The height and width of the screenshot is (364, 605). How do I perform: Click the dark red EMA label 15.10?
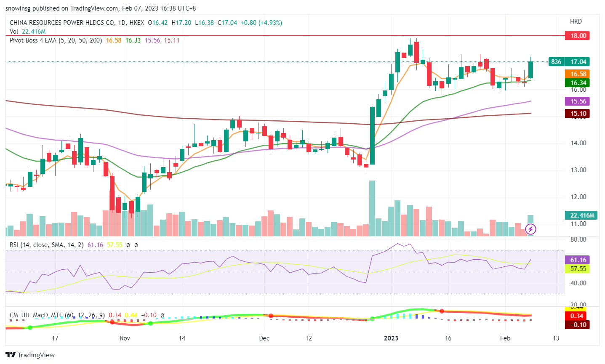click(x=578, y=114)
